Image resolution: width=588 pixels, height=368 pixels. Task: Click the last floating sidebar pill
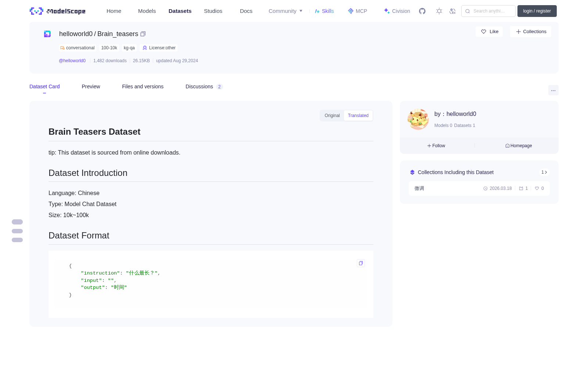[17, 240]
